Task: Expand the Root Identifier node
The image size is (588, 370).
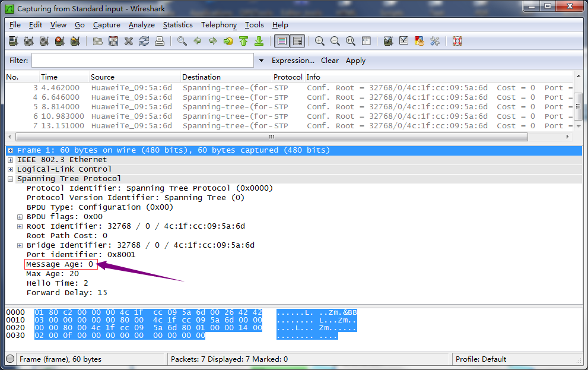Action: coord(20,227)
